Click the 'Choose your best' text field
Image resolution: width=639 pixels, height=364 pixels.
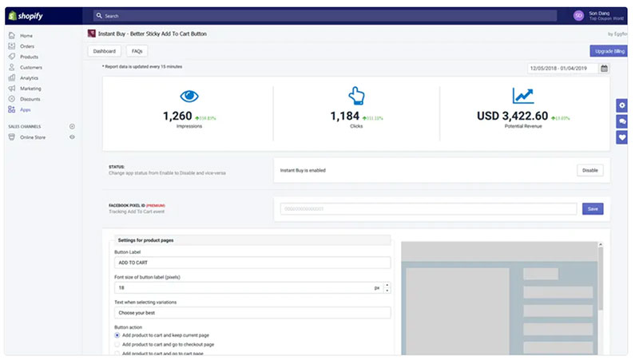[252, 313]
